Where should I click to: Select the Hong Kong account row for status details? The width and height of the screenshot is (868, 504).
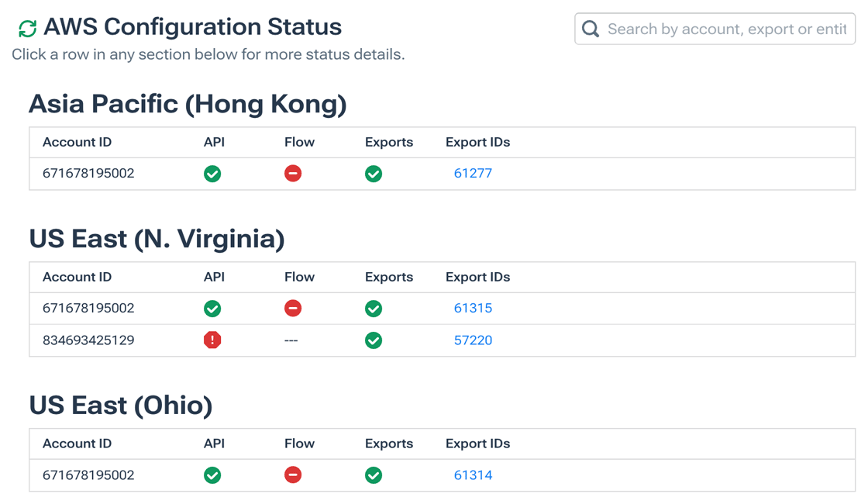pyautogui.click(x=116, y=174)
